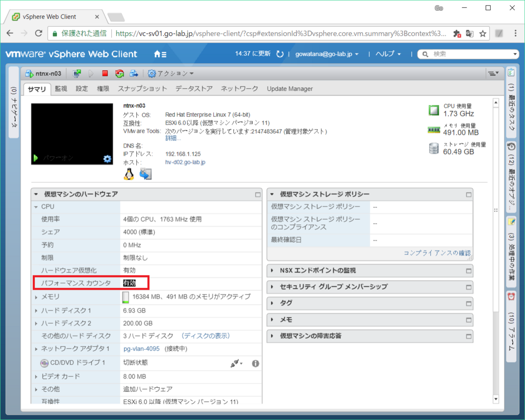
Task: Click the コンプライアンスの確認 link
Action: [437, 253]
